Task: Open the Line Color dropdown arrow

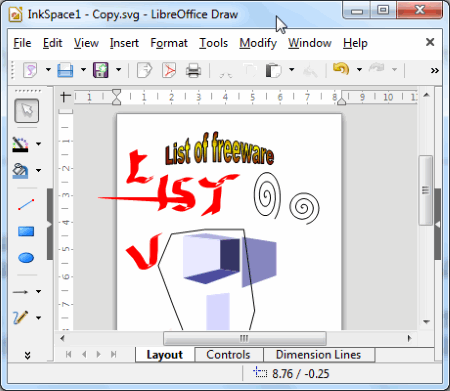Action: [x=39, y=144]
